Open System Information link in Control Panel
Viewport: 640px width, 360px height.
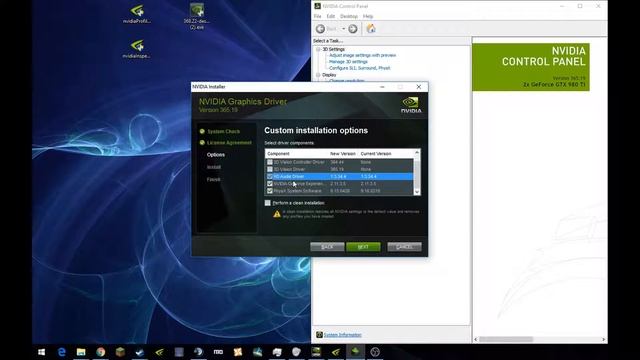click(342, 335)
